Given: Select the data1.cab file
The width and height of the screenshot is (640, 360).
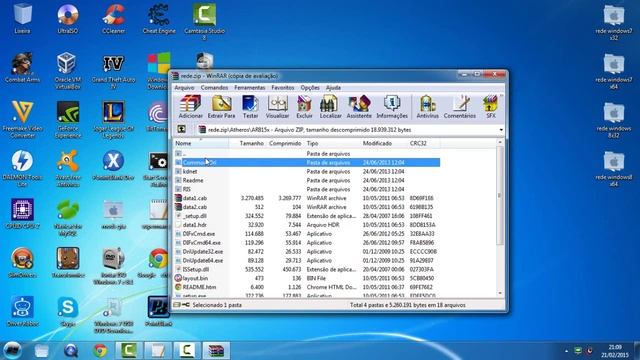Looking at the screenshot, I should [307, 198].
